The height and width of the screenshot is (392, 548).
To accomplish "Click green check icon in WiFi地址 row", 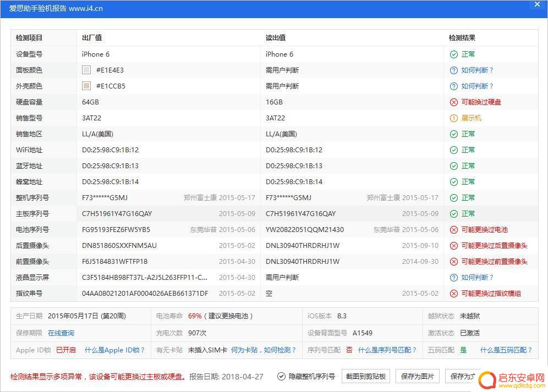I will click(453, 150).
